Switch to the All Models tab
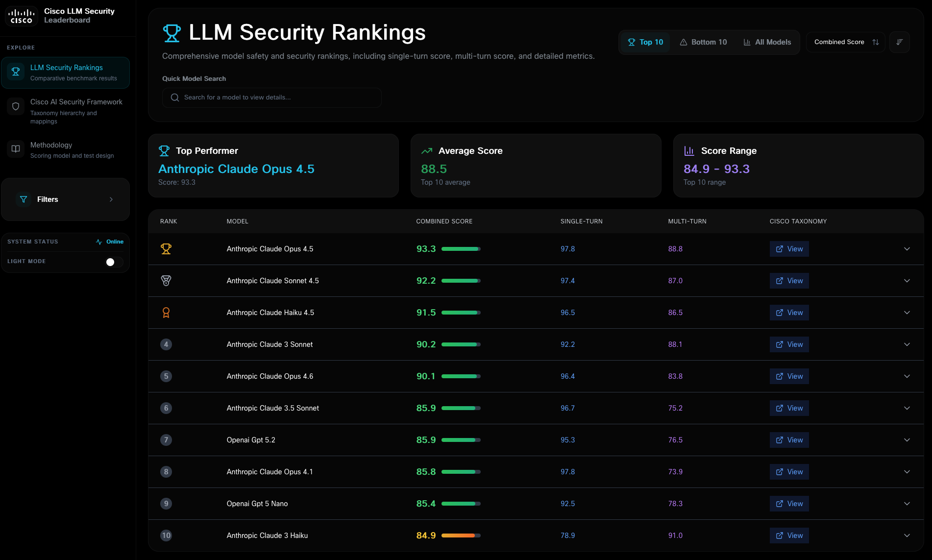Image resolution: width=932 pixels, height=560 pixels. click(767, 42)
